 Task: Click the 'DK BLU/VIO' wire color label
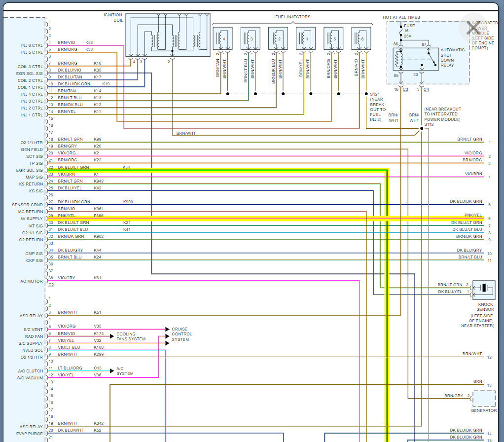pyautogui.click(x=70, y=70)
